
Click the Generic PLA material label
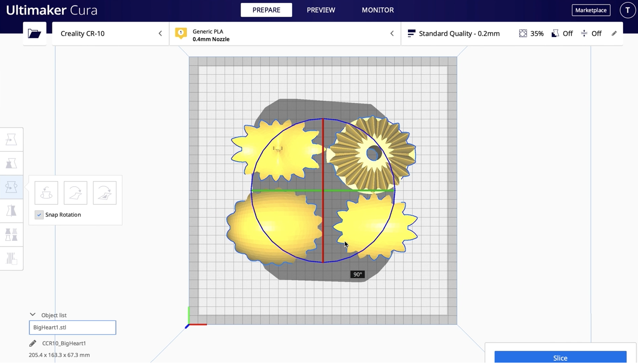coord(208,31)
